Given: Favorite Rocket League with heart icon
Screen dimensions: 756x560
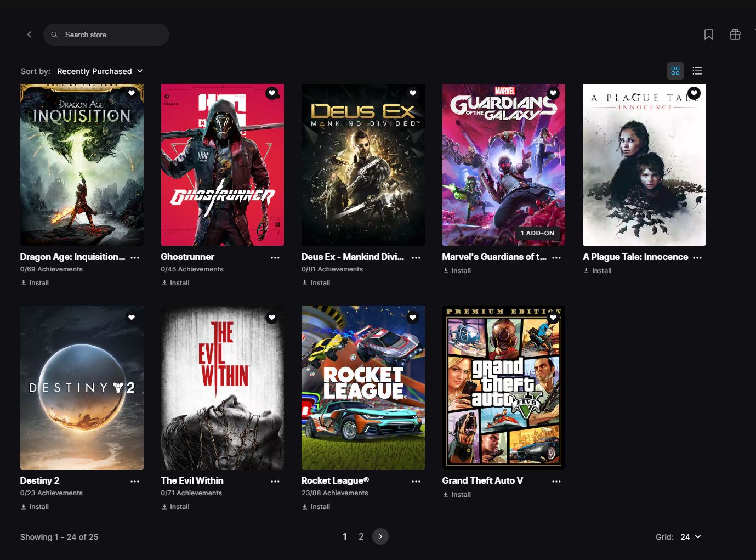Looking at the screenshot, I should coord(413,317).
